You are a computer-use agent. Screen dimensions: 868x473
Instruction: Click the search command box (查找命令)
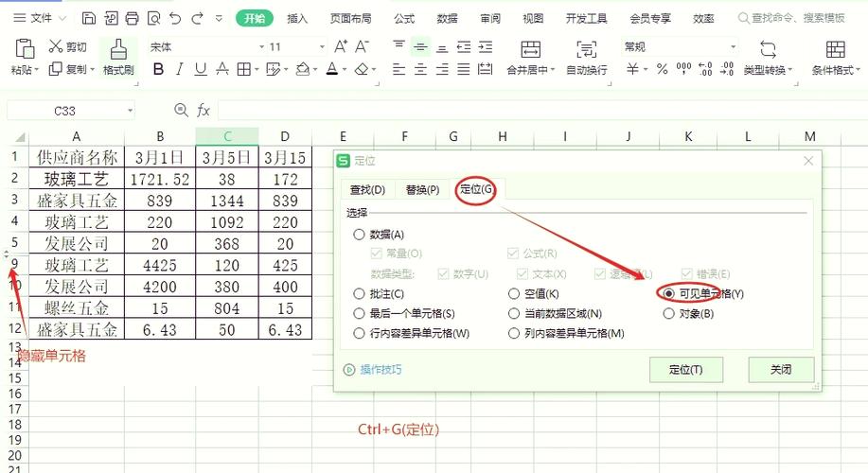coord(792,18)
